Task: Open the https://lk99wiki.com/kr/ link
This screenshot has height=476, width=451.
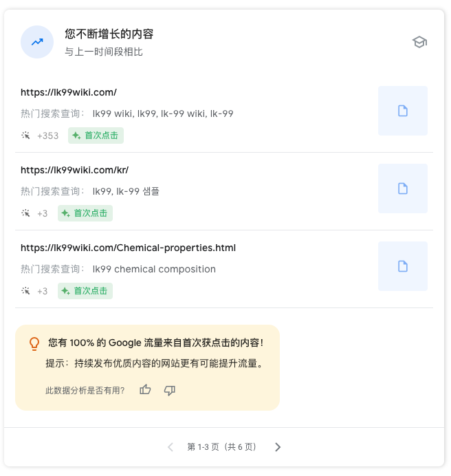Action: click(74, 170)
